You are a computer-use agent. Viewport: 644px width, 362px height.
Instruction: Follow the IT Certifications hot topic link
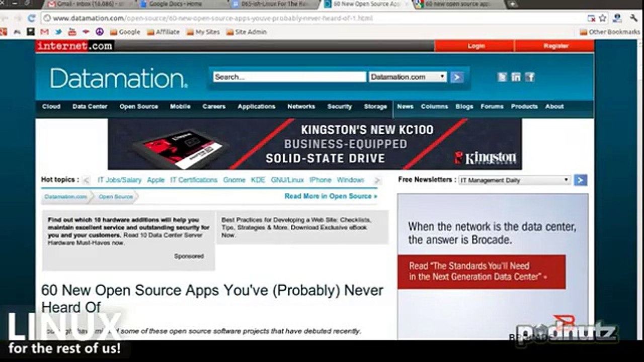click(194, 180)
